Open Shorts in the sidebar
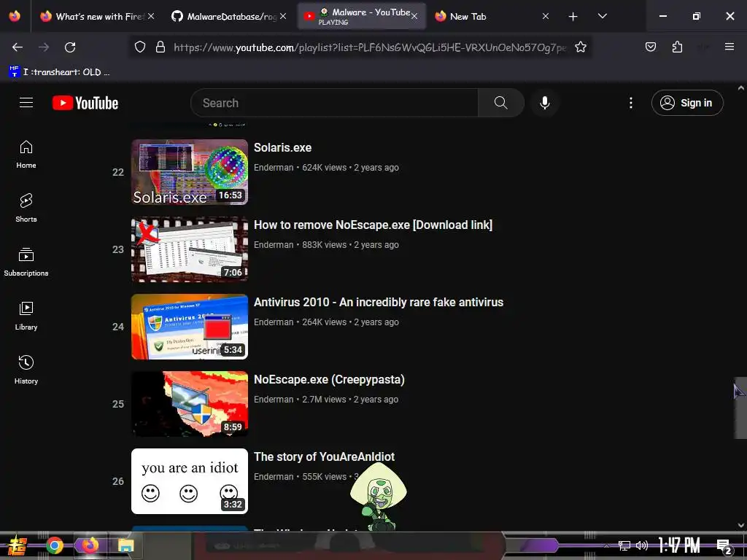747x560 pixels. tap(26, 208)
